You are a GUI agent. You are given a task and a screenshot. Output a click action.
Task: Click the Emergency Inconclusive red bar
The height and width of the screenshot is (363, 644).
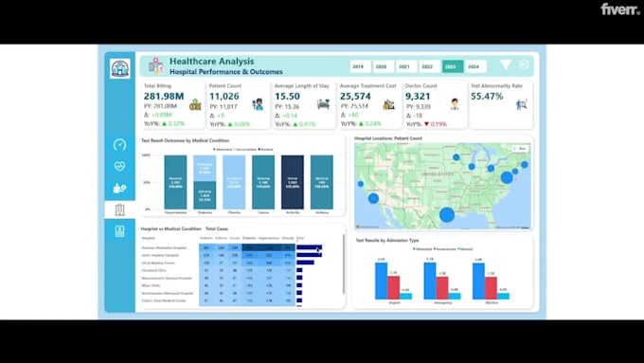point(442,288)
